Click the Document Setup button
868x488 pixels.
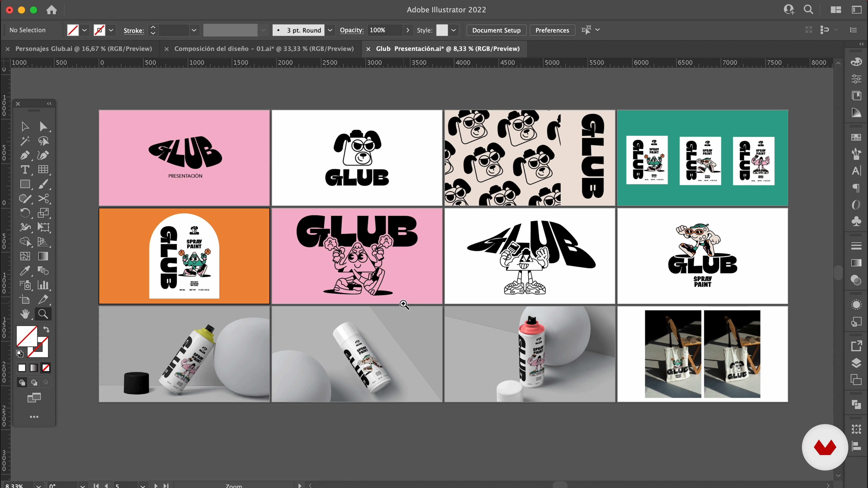point(496,30)
